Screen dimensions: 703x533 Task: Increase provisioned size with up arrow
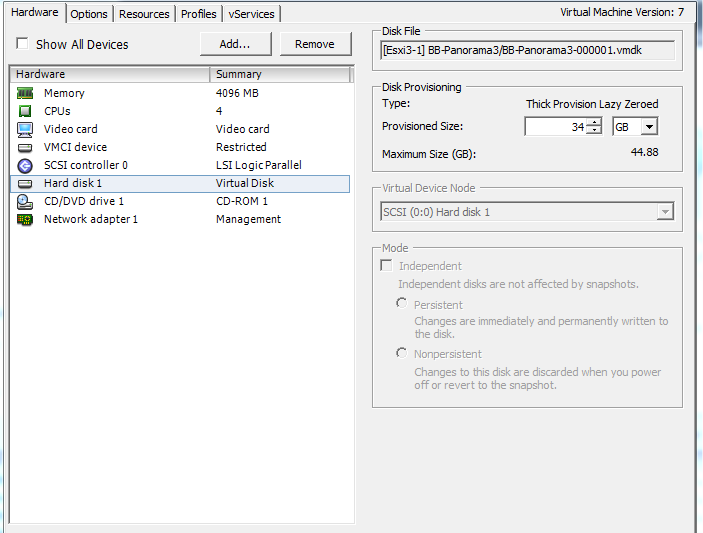click(595, 122)
